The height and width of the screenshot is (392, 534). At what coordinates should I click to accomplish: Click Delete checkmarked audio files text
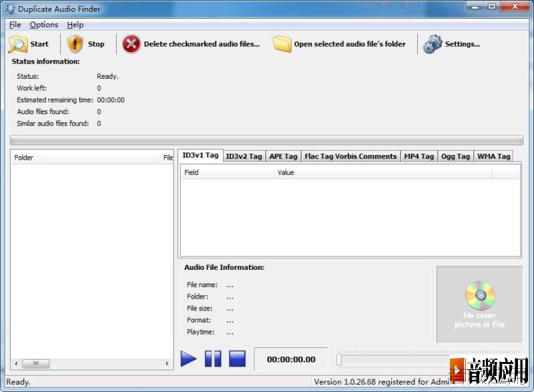tap(202, 44)
